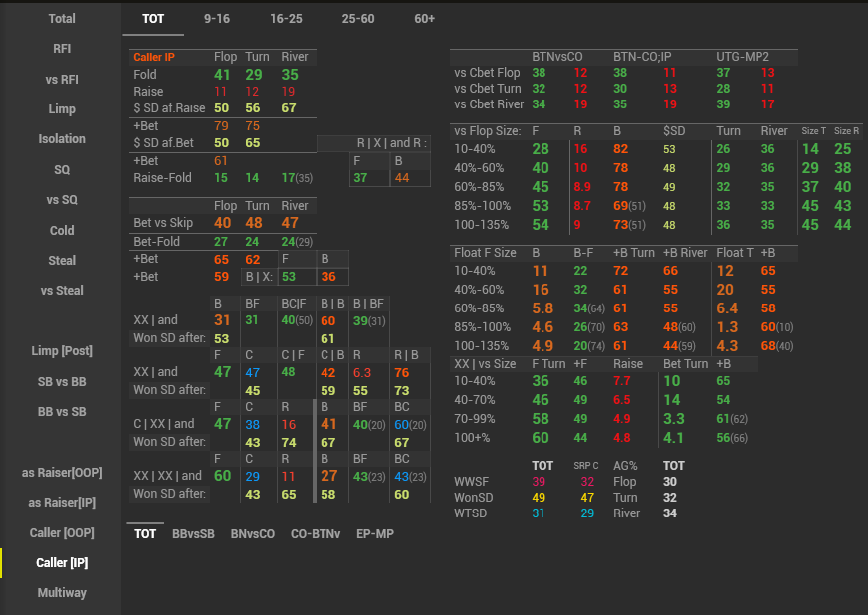Screen dimensions: 868x615
Task: Switch to the 25-60 tab
Action: click(x=358, y=18)
